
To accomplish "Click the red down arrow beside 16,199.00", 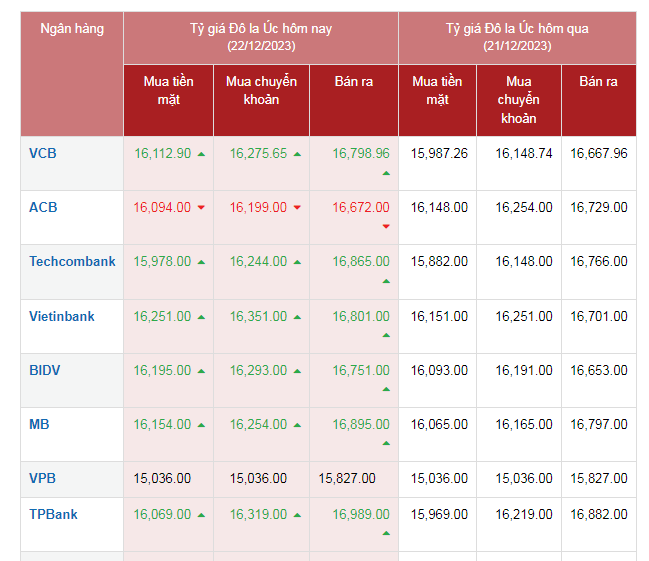I will coord(297,208).
